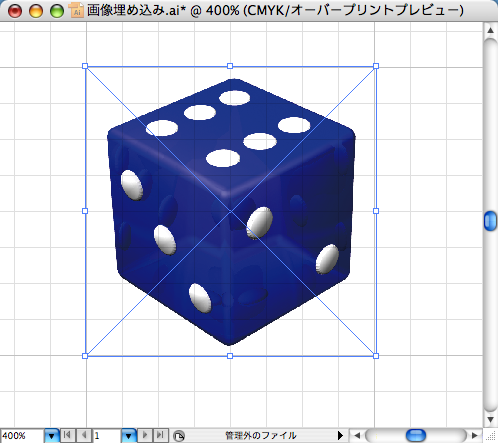The height and width of the screenshot is (443, 498).
Task: Click the Version Cue status icon
Action: pos(179,436)
